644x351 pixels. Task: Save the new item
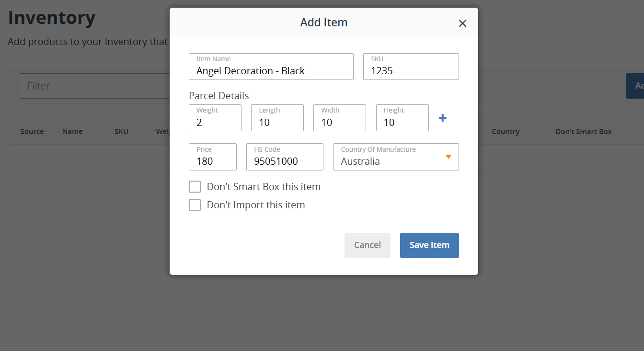pyautogui.click(x=429, y=245)
